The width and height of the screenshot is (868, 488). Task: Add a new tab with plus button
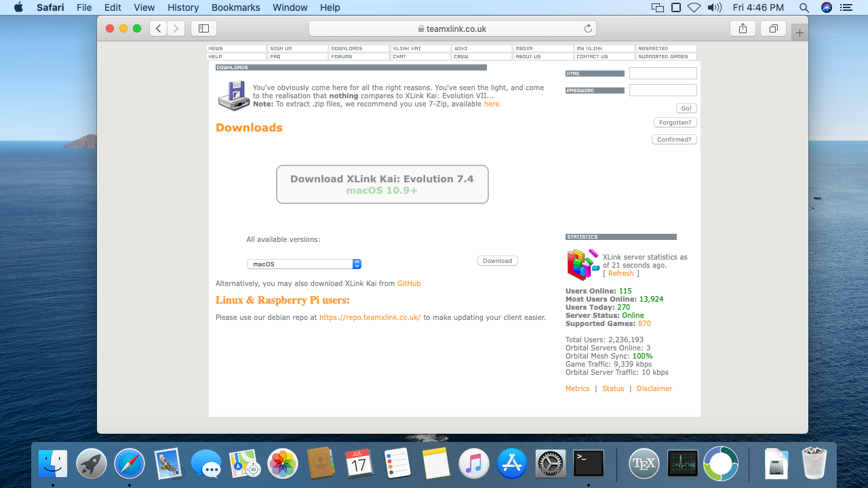(x=800, y=33)
